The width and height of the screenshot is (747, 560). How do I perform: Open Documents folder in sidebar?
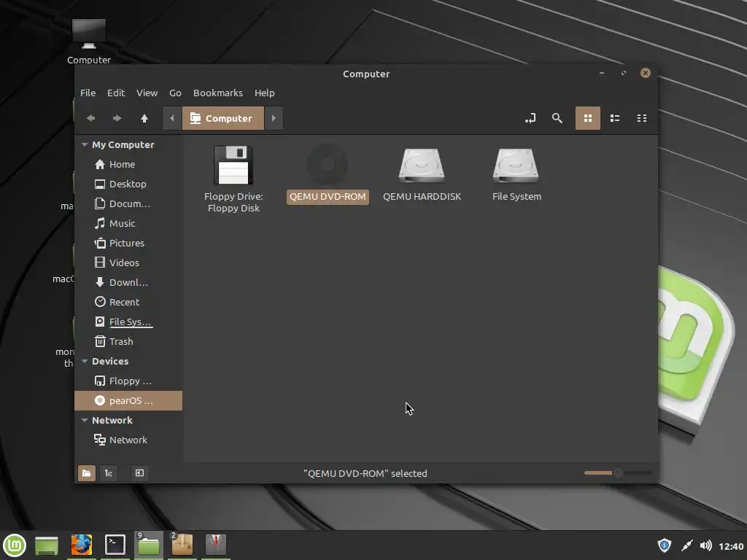coord(128,204)
